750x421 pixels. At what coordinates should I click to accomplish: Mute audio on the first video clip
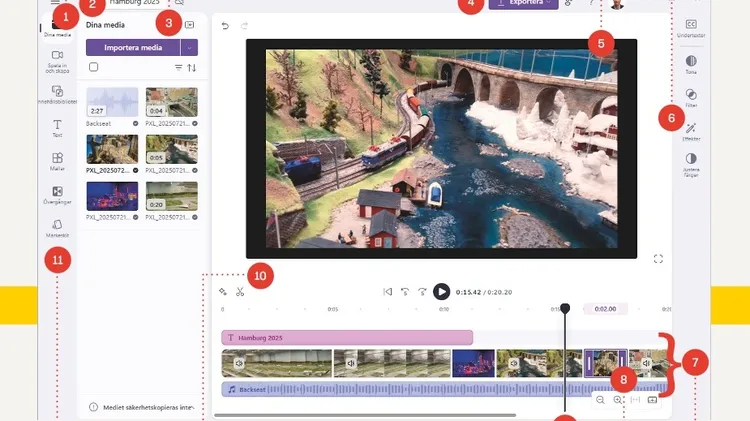pos(239,363)
